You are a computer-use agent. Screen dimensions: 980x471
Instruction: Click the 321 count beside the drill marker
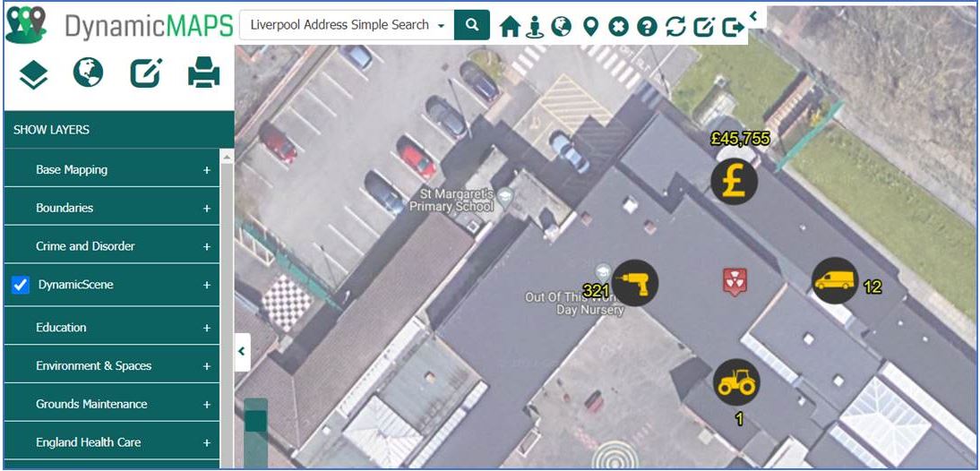point(596,290)
